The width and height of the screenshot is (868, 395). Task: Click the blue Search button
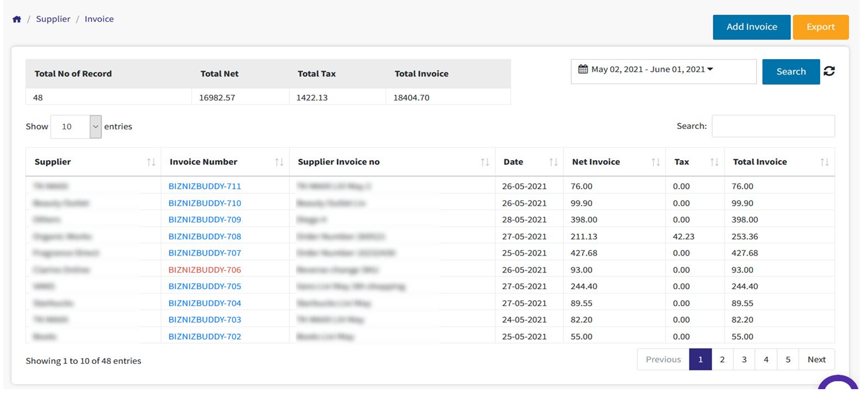coord(791,71)
